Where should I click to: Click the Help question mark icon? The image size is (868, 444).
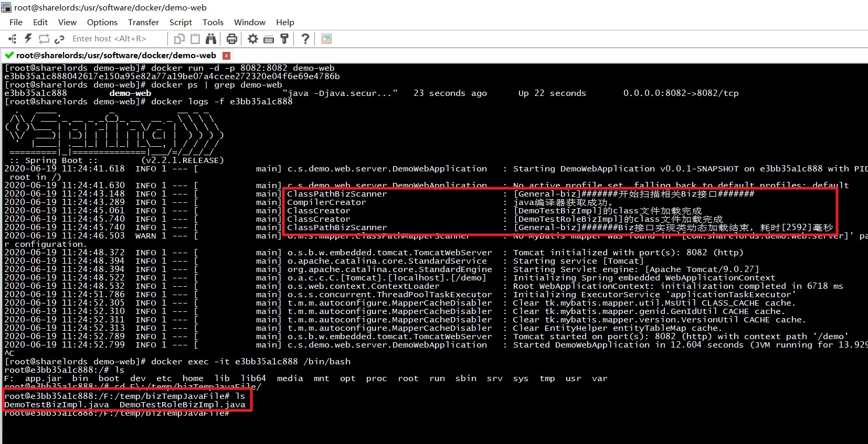pyautogui.click(x=305, y=39)
